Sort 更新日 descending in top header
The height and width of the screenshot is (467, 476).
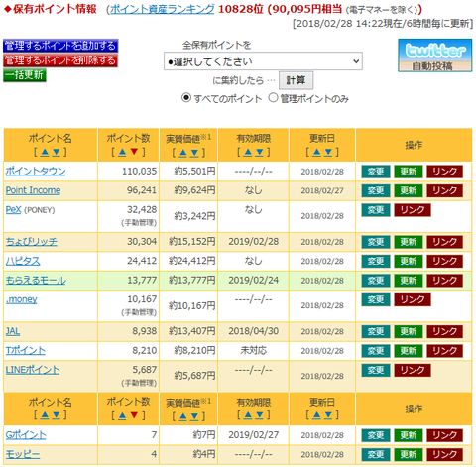pos(328,152)
